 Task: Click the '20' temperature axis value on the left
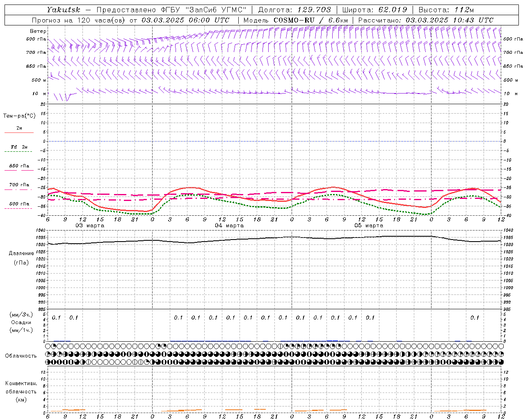tap(43, 105)
